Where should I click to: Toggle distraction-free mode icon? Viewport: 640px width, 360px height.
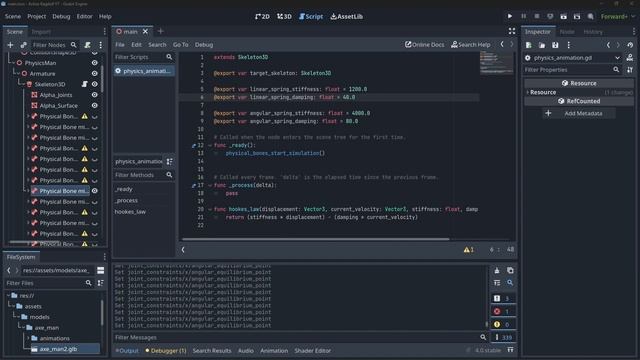(512, 31)
